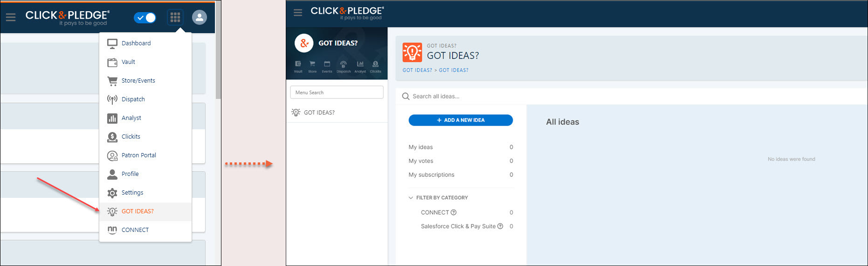Open Clickits shortcut icon in sidebar banner
The height and width of the screenshot is (266, 868).
(x=376, y=67)
